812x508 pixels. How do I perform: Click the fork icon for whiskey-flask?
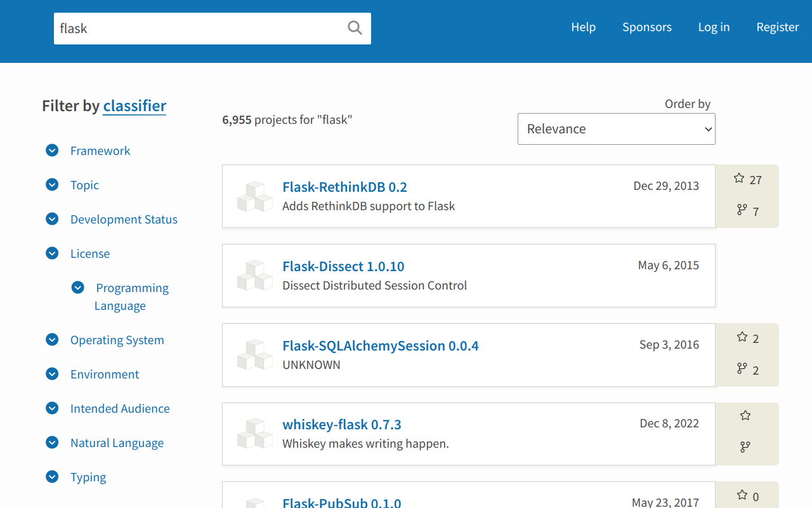click(745, 447)
